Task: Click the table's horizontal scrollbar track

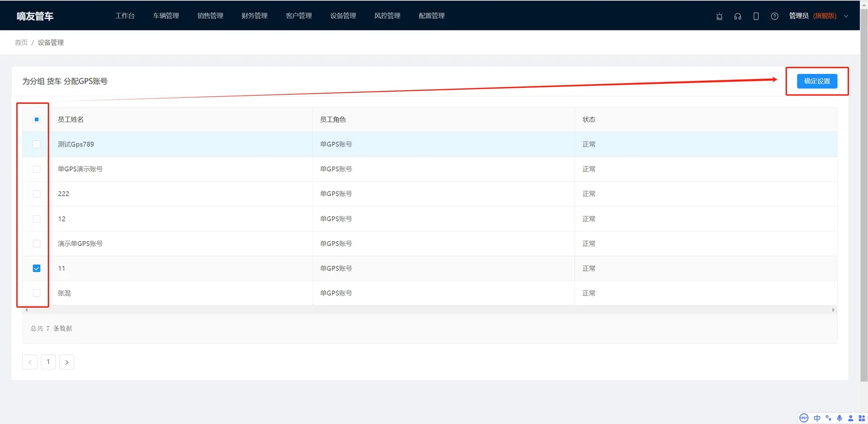Action: point(430,310)
